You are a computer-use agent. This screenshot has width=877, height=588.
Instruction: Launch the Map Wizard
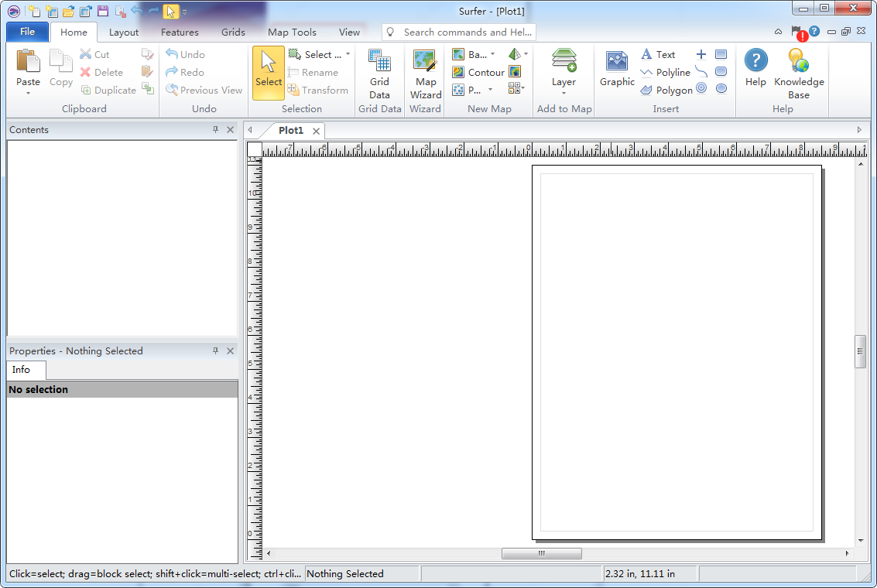[x=426, y=73]
